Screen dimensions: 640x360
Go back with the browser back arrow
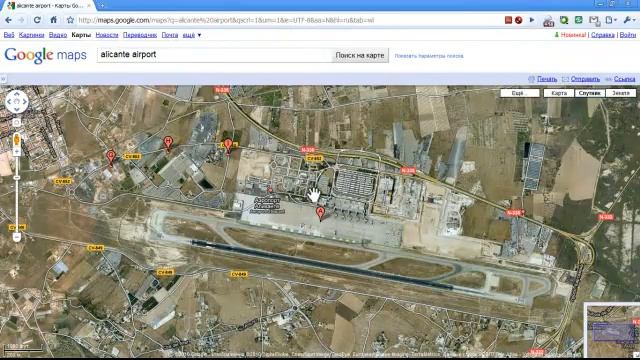tap(8, 20)
